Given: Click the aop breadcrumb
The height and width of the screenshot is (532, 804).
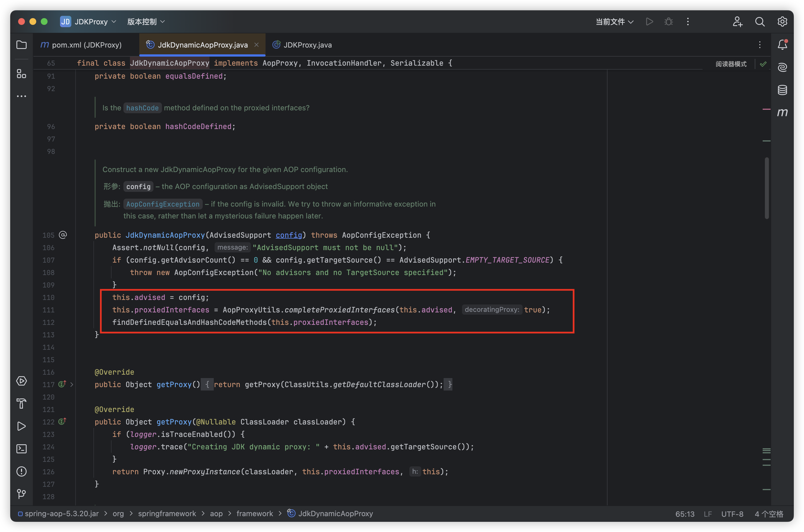Looking at the screenshot, I should 216,514.
